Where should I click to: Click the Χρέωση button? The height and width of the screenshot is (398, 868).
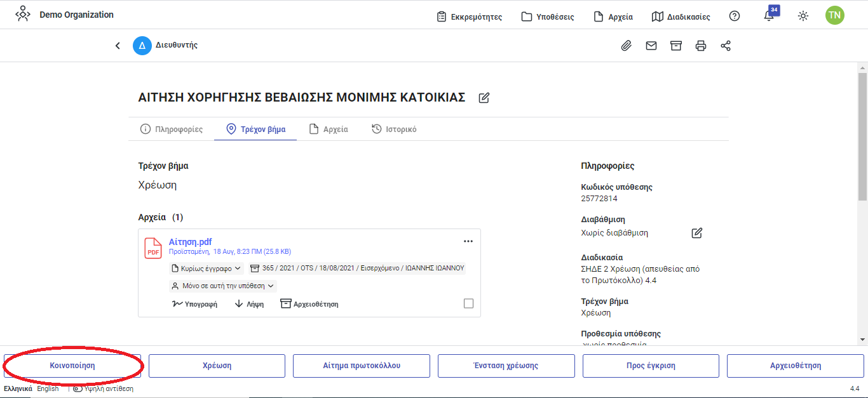pyautogui.click(x=217, y=366)
